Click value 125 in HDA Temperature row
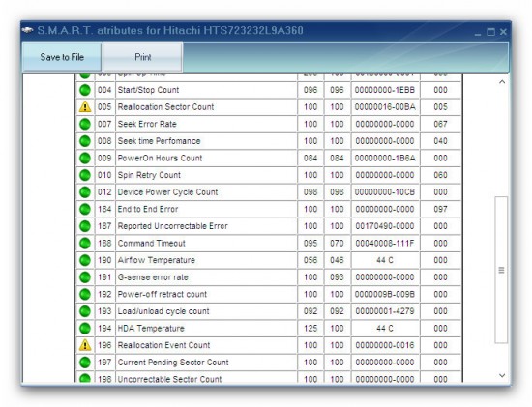 pyautogui.click(x=310, y=329)
